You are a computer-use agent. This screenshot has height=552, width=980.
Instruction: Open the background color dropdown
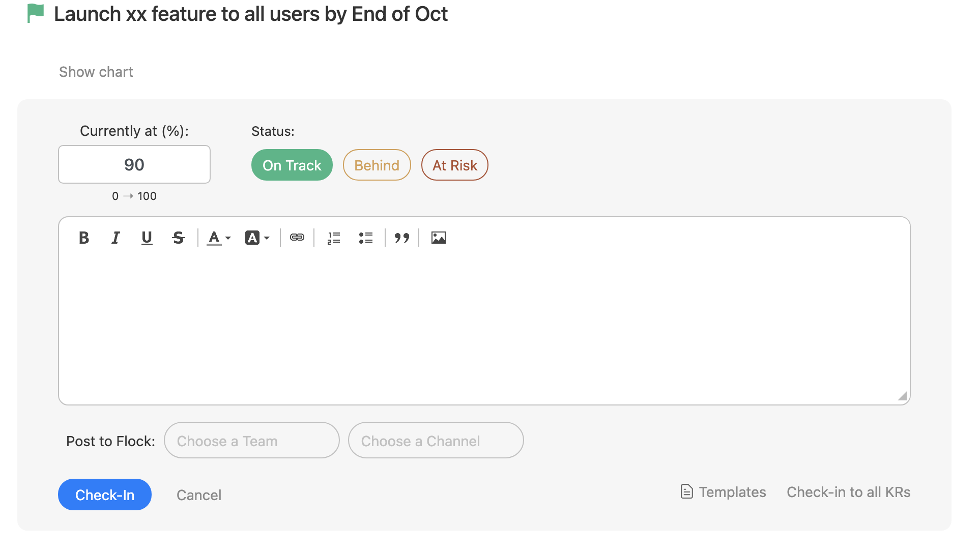257,238
